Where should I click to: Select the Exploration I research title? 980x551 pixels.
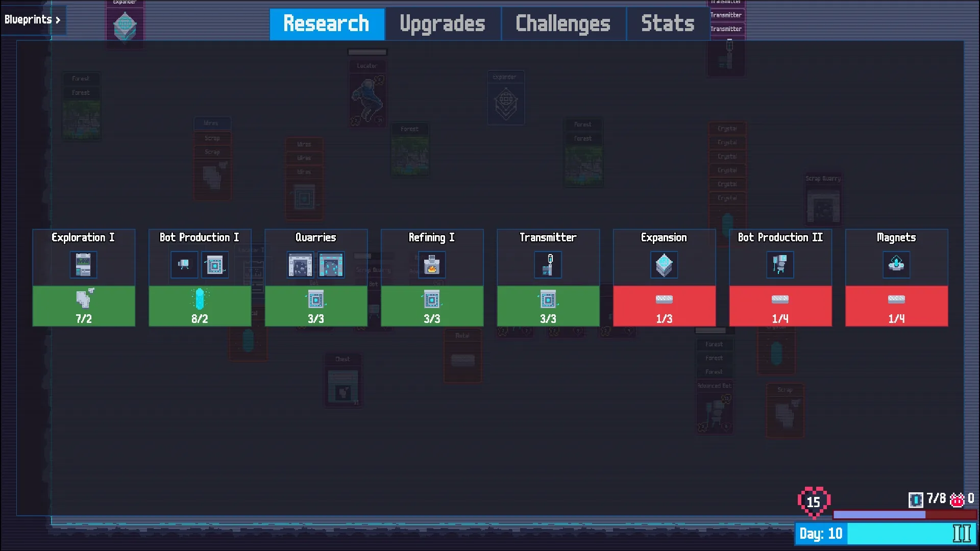click(x=83, y=238)
